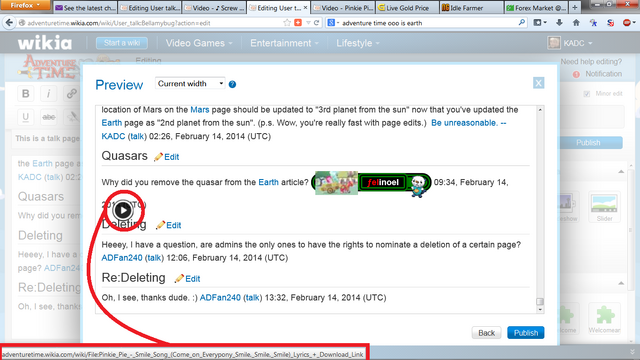Close the active Editing User tab
640x360 pixels.
pyautogui.click(x=305, y=8)
